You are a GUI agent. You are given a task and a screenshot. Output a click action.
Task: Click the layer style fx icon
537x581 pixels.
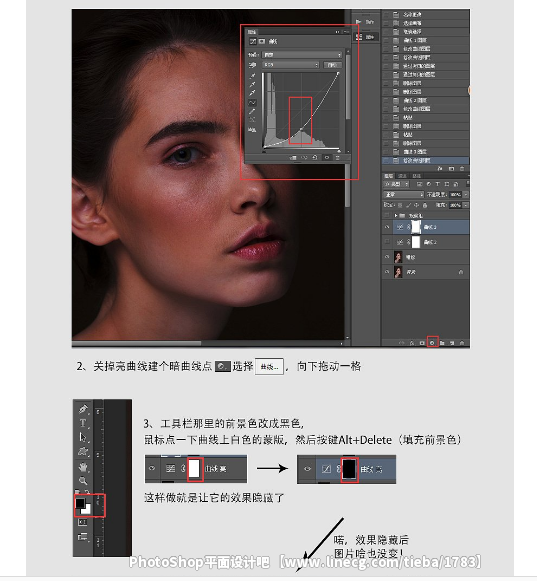pos(412,343)
